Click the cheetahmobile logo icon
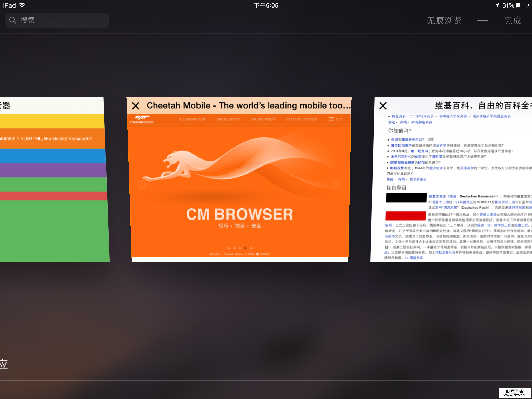The image size is (532, 399). [142, 119]
